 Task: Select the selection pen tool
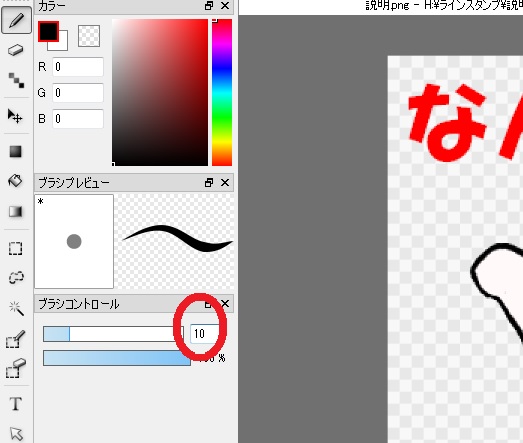[16, 339]
